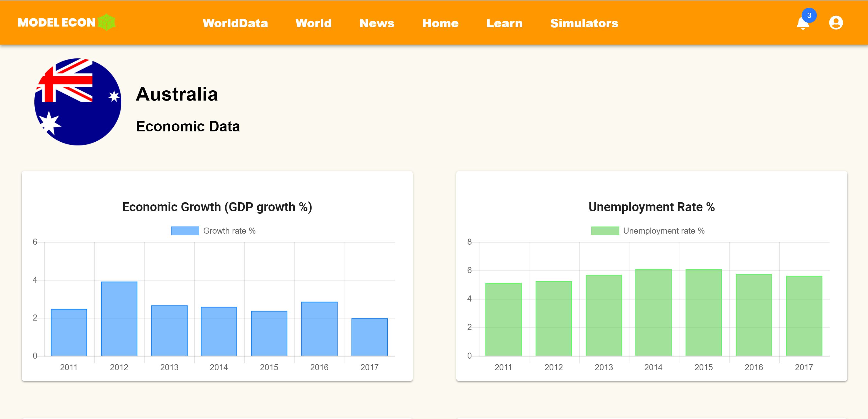Toggle the Unemployment rate % legend swatch
868x419 pixels.
click(x=605, y=231)
